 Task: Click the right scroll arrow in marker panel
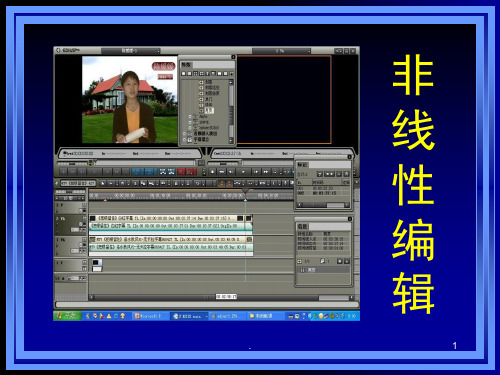coord(347,205)
